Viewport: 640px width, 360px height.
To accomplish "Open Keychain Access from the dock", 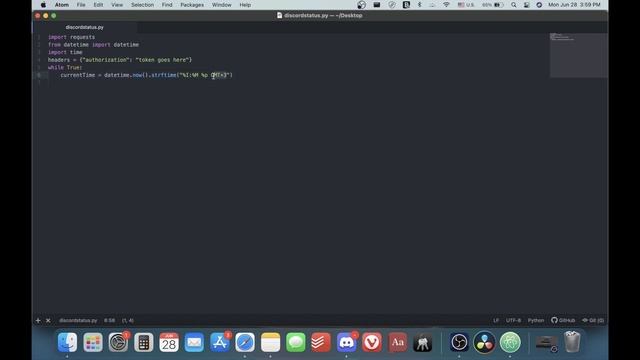I will coord(422,342).
